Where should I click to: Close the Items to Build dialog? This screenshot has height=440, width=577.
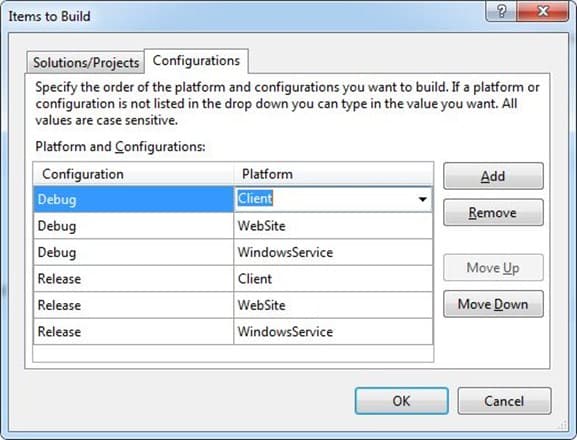(542, 11)
